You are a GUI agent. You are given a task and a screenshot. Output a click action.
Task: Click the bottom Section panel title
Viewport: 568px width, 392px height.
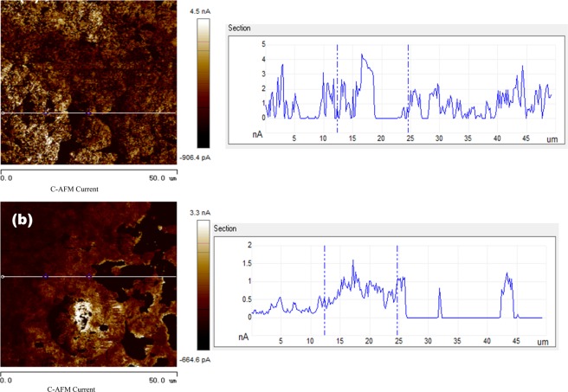click(227, 229)
